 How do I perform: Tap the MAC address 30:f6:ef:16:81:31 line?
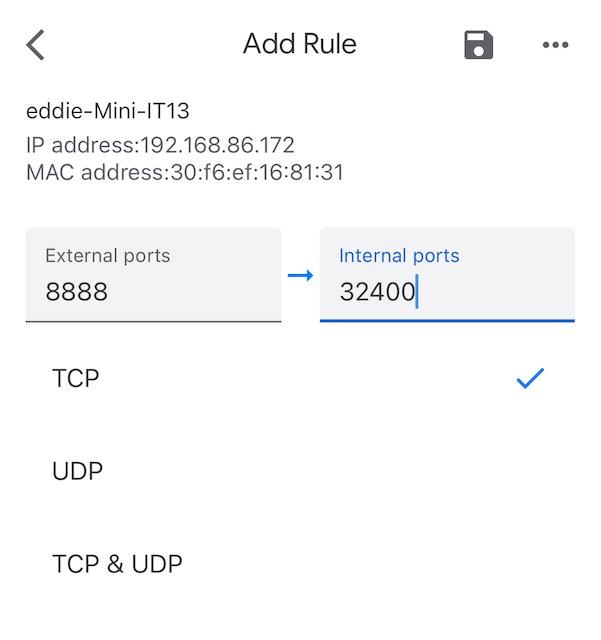[185, 172]
